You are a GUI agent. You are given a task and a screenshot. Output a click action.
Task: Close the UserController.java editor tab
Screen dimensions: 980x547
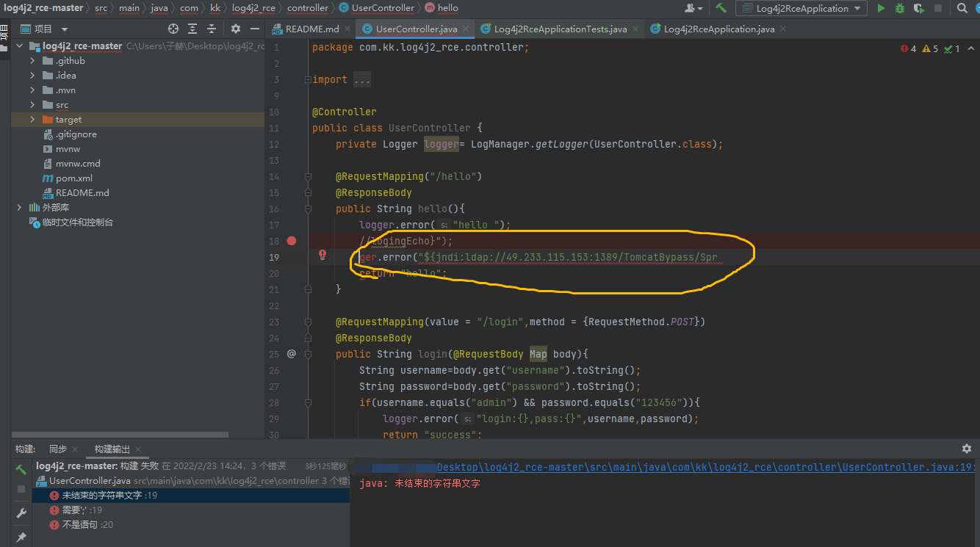[466, 29]
